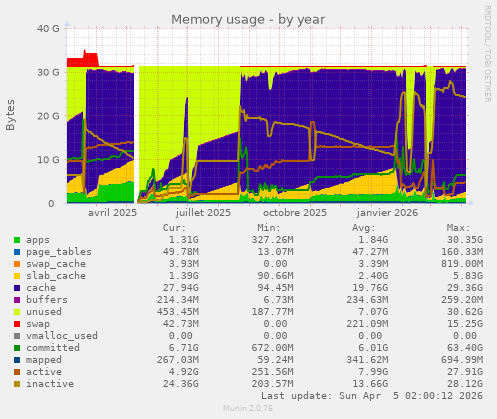Select the 'apps' legend label
Viewport: 497px width, 419px height.
[38, 240]
